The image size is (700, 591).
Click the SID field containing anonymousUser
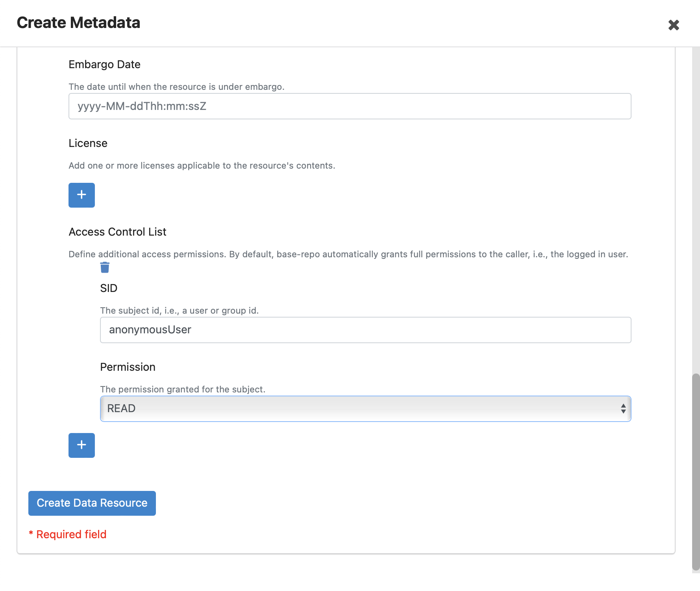click(x=365, y=330)
